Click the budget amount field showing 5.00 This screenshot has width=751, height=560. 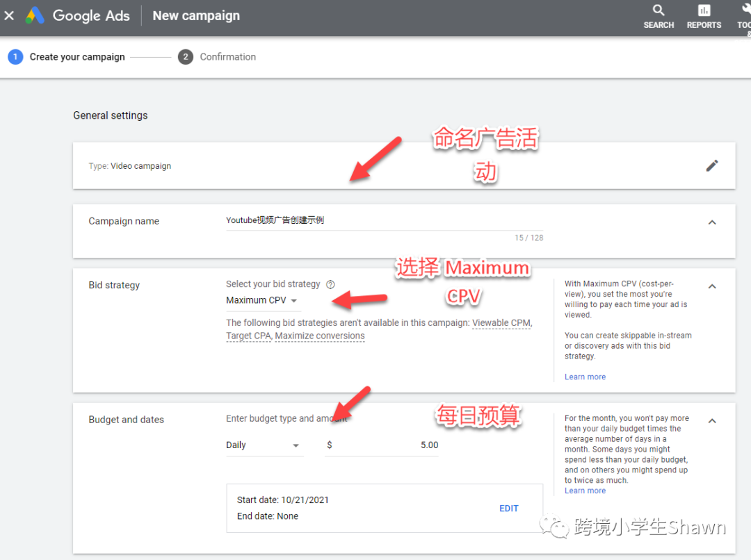382,445
